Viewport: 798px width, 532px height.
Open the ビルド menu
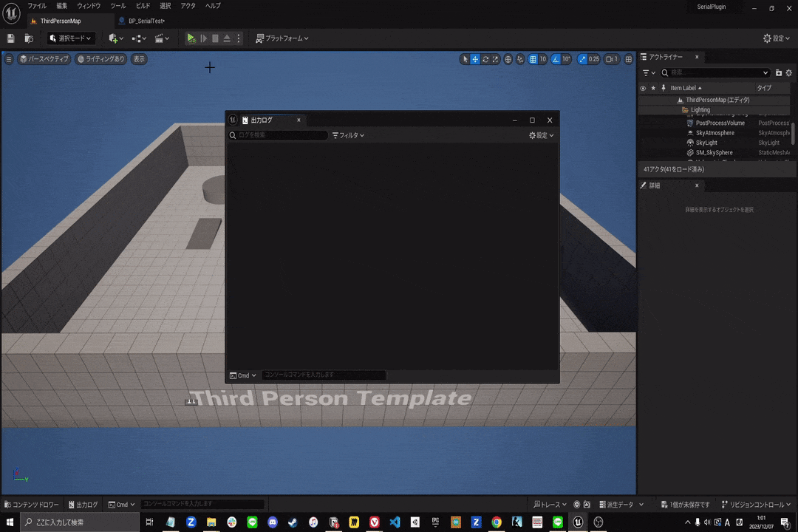[143, 6]
